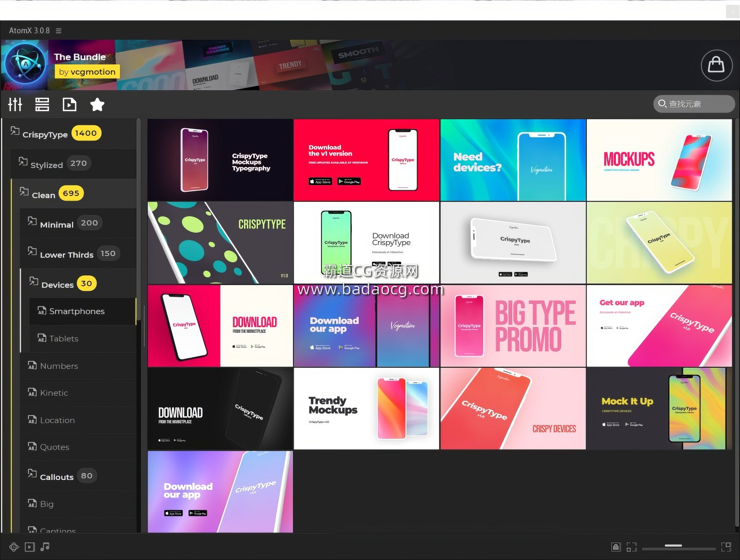Open the Kinetic category
The image size is (740, 560).
pos(78,393)
